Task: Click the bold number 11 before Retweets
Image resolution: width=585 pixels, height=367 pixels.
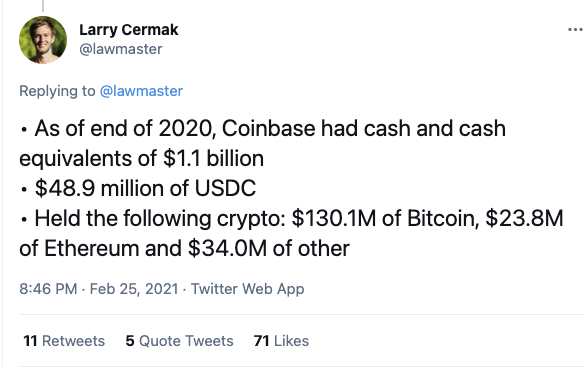Action: coord(30,341)
